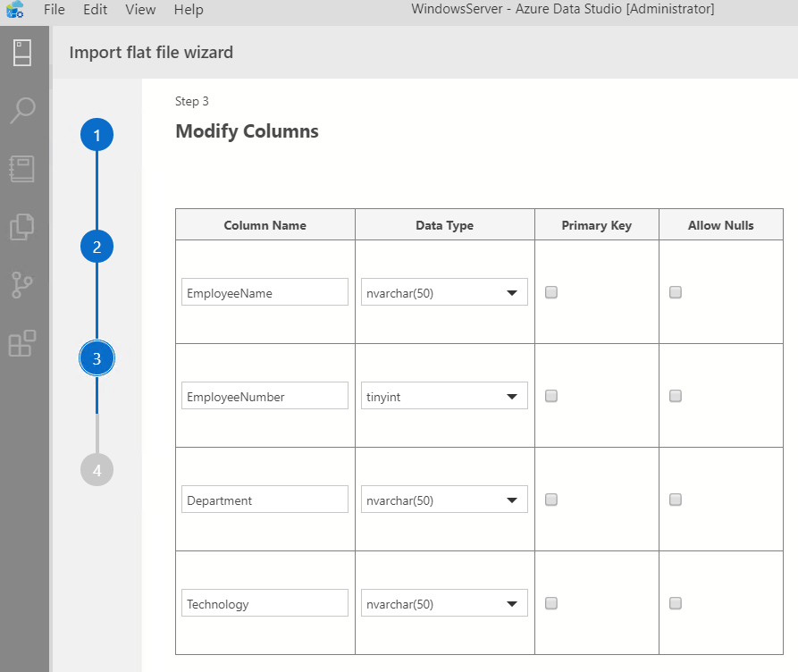Open the Help menu

click(x=189, y=10)
